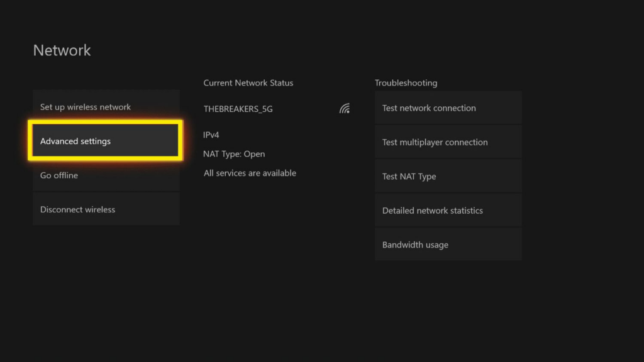Click the Troubleshooting section heading
This screenshot has height=362, width=644.
[406, 83]
